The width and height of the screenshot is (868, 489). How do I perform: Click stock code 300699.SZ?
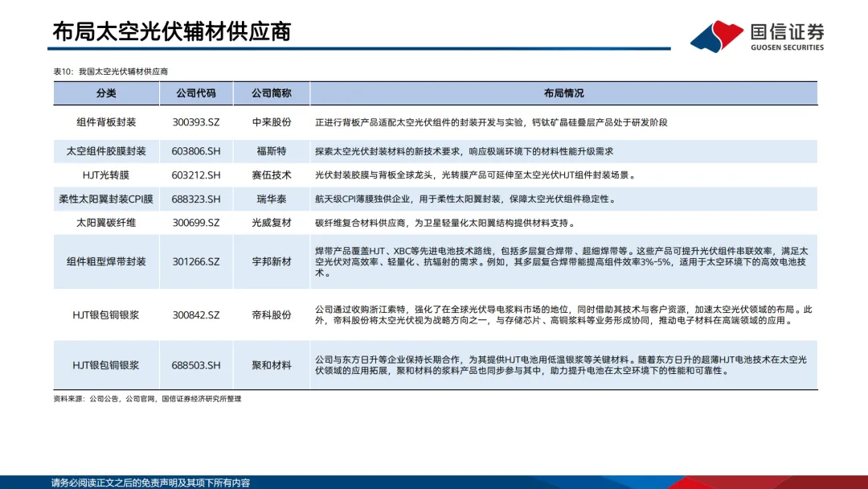click(x=196, y=223)
